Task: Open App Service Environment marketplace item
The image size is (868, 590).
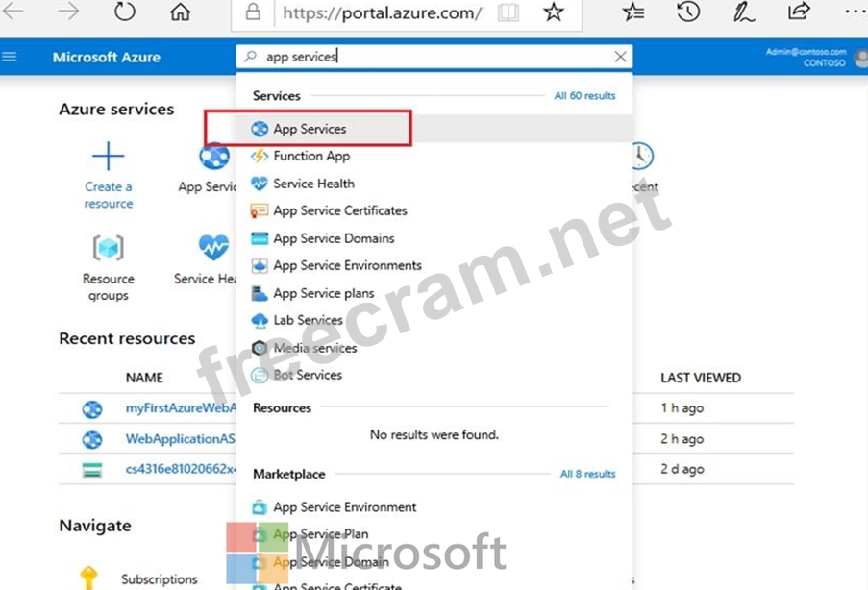Action: pyautogui.click(x=344, y=507)
